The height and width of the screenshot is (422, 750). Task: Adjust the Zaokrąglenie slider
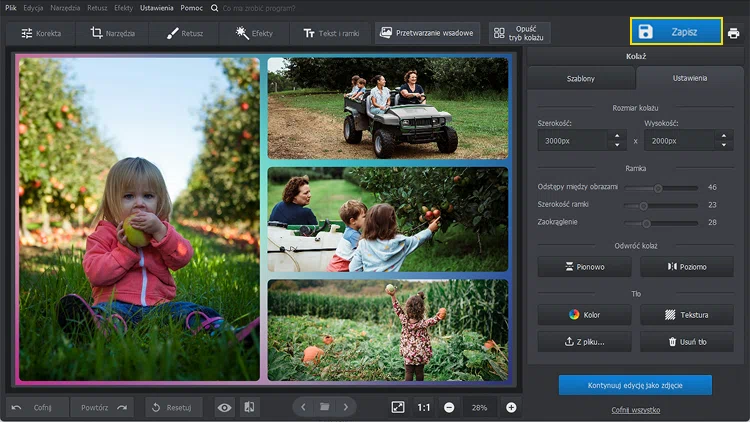[646, 223]
